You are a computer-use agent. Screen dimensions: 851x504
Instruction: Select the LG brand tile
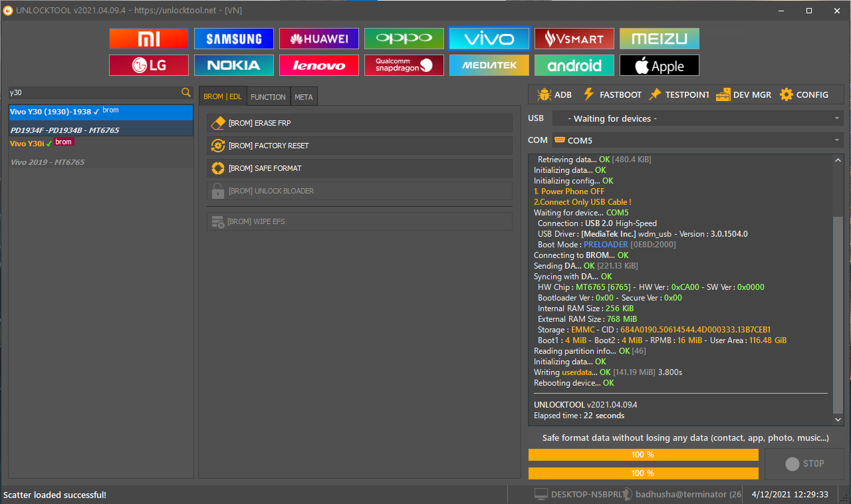coord(149,65)
